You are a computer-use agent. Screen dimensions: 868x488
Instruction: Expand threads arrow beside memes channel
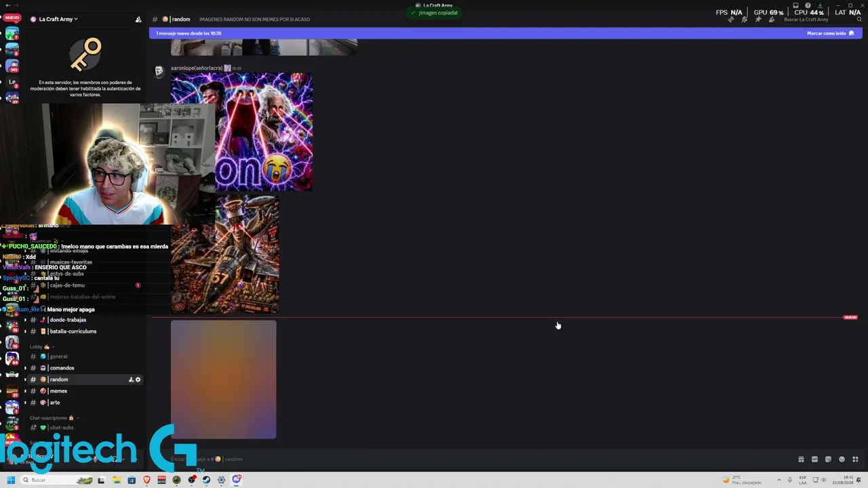(x=25, y=391)
